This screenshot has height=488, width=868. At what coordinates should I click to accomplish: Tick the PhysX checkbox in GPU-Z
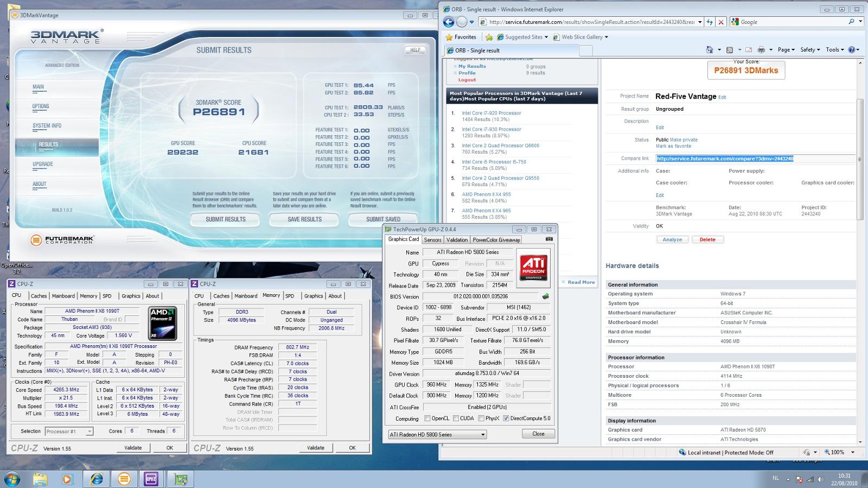pyautogui.click(x=481, y=419)
